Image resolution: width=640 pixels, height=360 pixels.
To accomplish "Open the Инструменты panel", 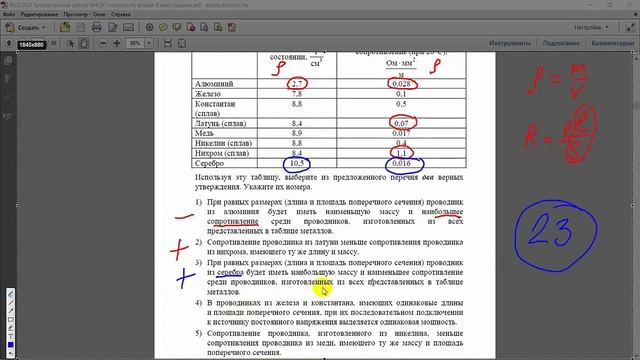I will coord(510,43).
